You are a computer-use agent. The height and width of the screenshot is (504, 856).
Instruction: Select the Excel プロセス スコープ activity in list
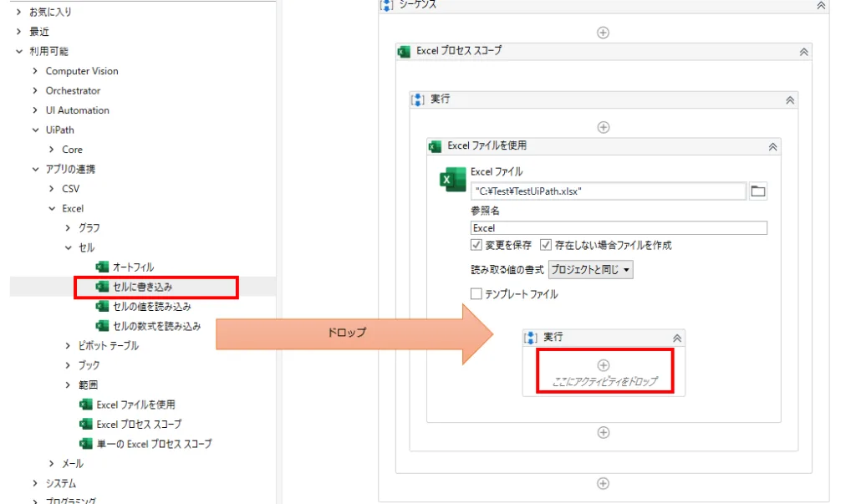click(x=138, y=425)
